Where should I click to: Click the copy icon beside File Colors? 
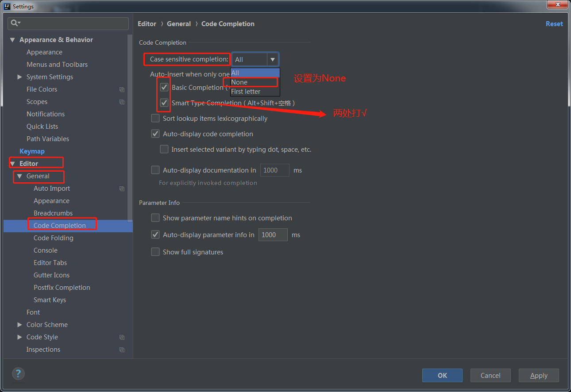pyautogui.click(x=122, y=89)
